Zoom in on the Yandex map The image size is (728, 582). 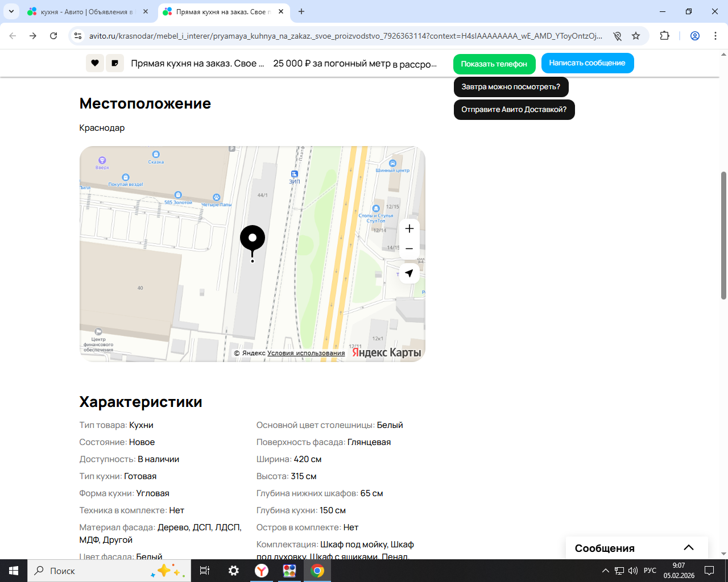coord(409,228)
